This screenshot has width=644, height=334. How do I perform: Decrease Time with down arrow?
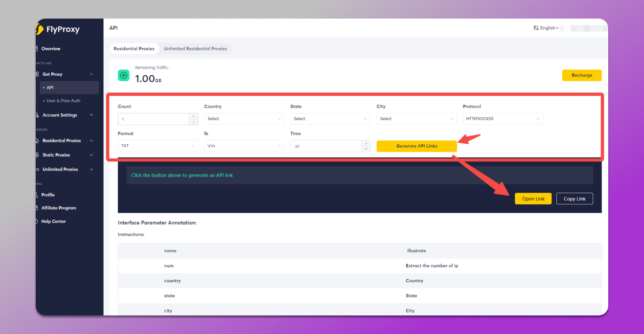pyautogui.click(x=366, y=149)
